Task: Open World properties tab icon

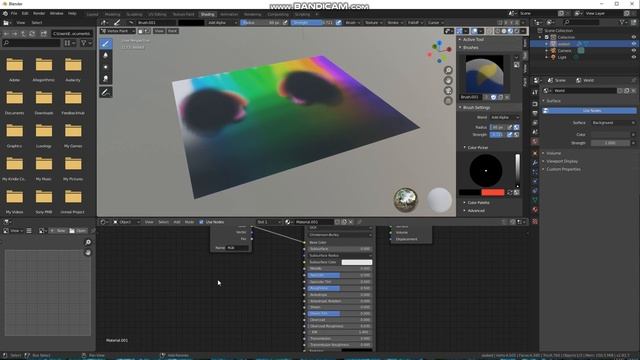Action: point(535,142)
